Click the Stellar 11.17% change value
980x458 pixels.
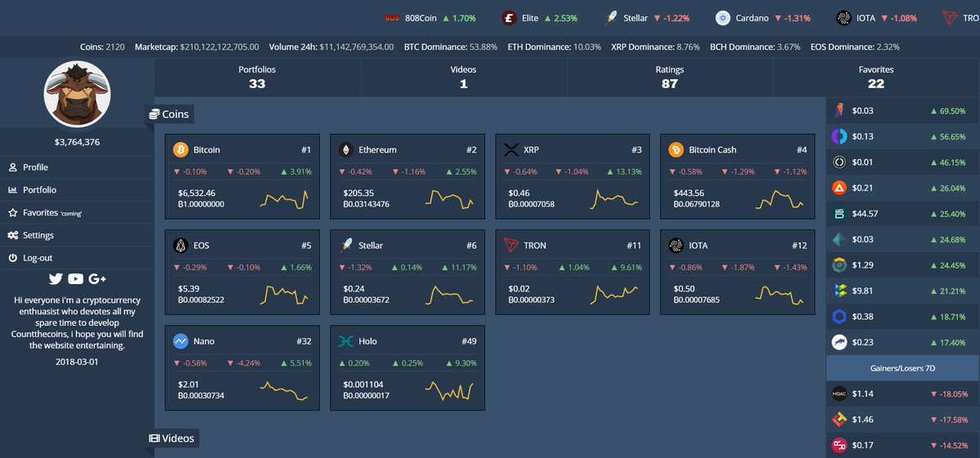(461, 268)
